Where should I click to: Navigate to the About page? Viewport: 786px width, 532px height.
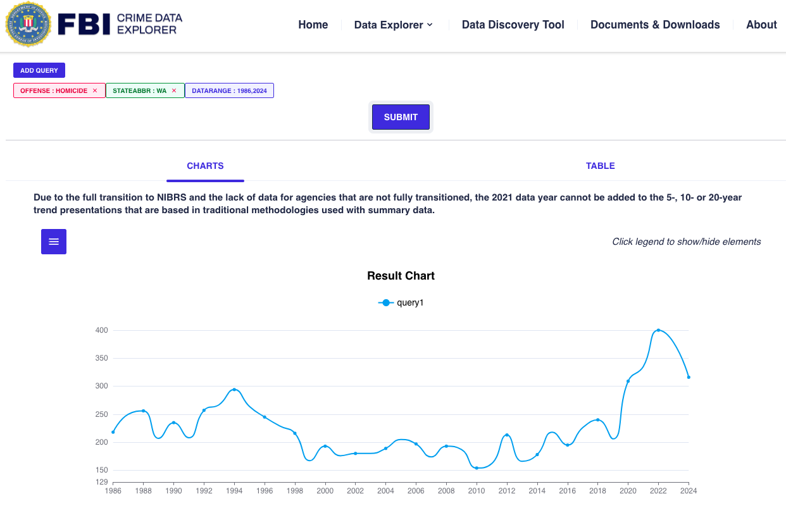click(x=761, y=25)
